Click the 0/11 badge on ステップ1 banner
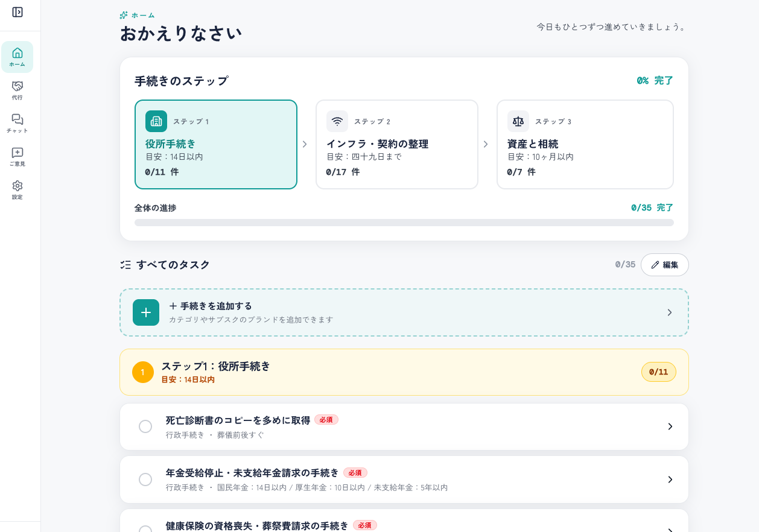Viewport: 759px width, 532px height. pyautogui.click(x=658, y=372)
